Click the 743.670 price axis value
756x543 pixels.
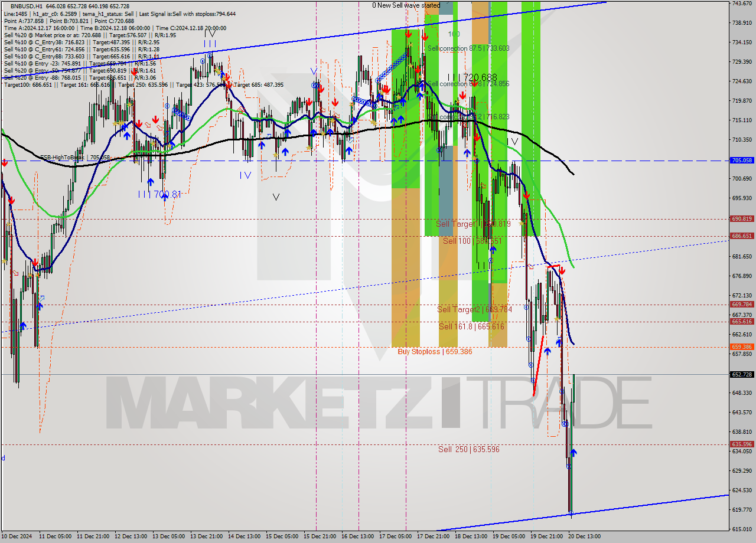click(742, 4)
